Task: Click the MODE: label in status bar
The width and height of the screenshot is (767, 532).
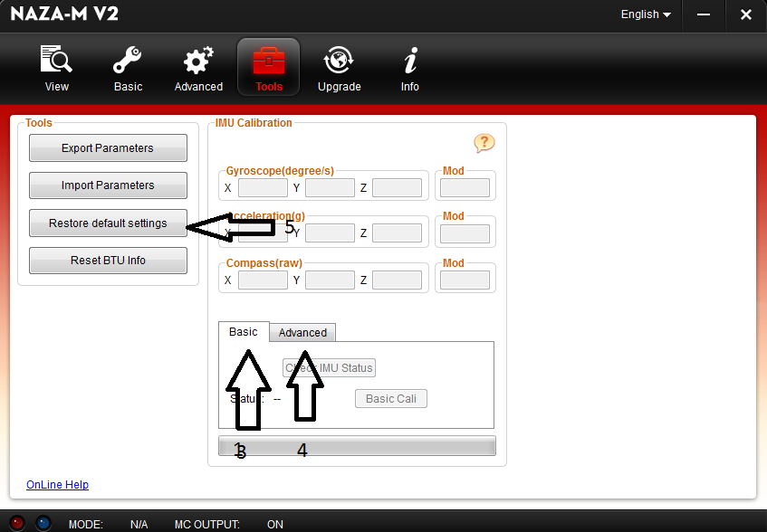Action: pos(86,524)
